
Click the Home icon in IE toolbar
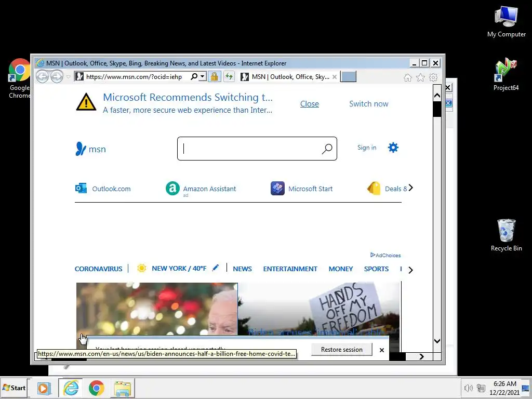[x=408, y=78]
